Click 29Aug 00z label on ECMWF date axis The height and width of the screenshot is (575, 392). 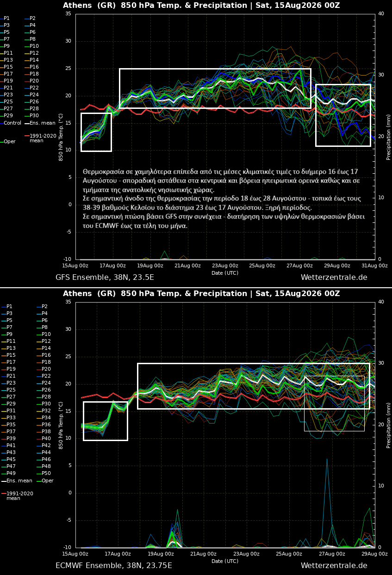point(374,554)
